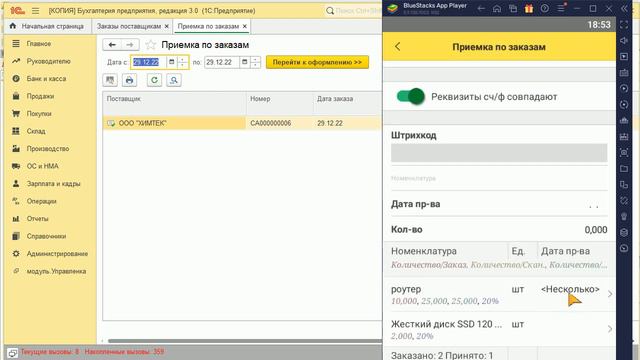The image size is (640, 360).
Task: Click the Номер column header
Action: click(280, 103)
